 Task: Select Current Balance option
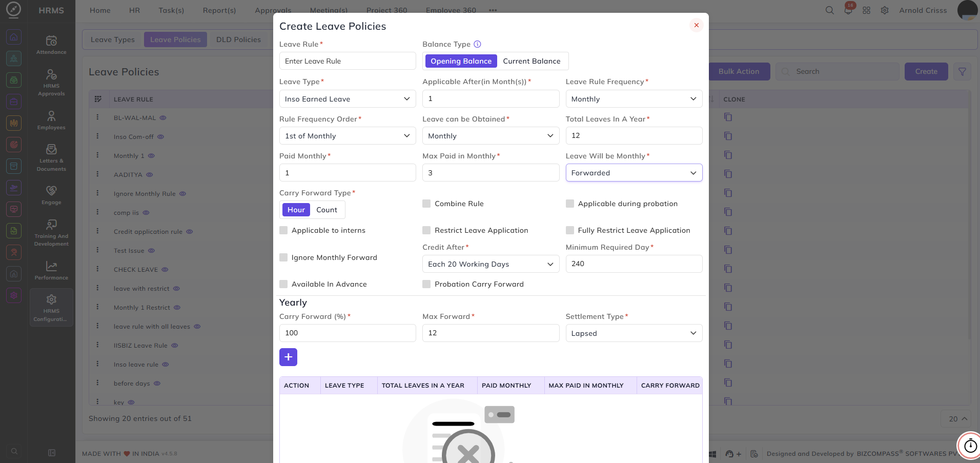pyautogui.click(x=532, y=61)
